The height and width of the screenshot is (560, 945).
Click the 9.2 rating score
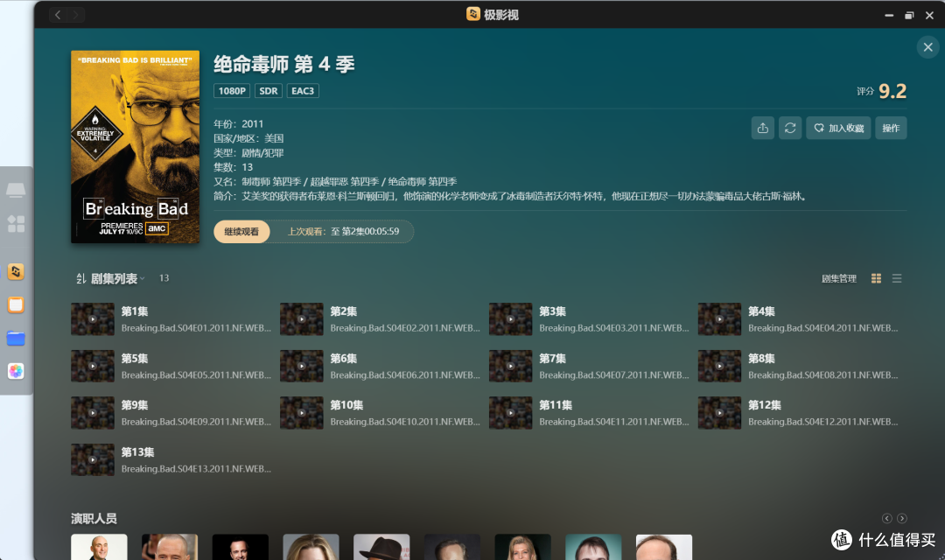tap(892, 91)
